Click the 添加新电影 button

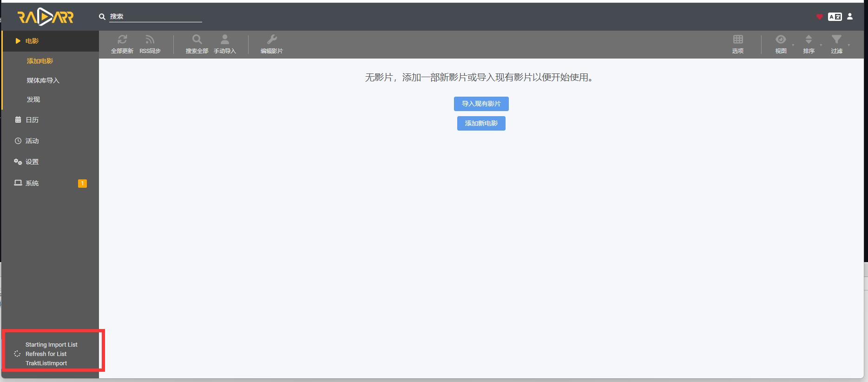click(481, 123)
